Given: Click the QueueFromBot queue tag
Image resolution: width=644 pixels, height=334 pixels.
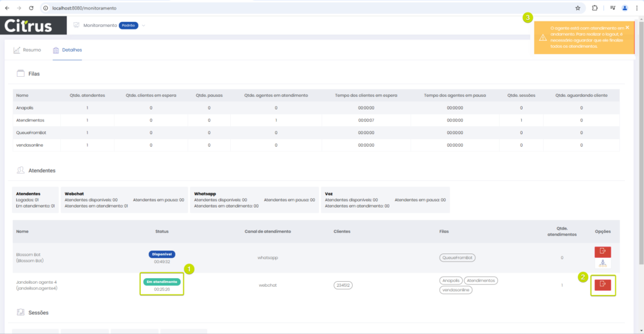Looking at the screenshot, I should coord(457,257).
